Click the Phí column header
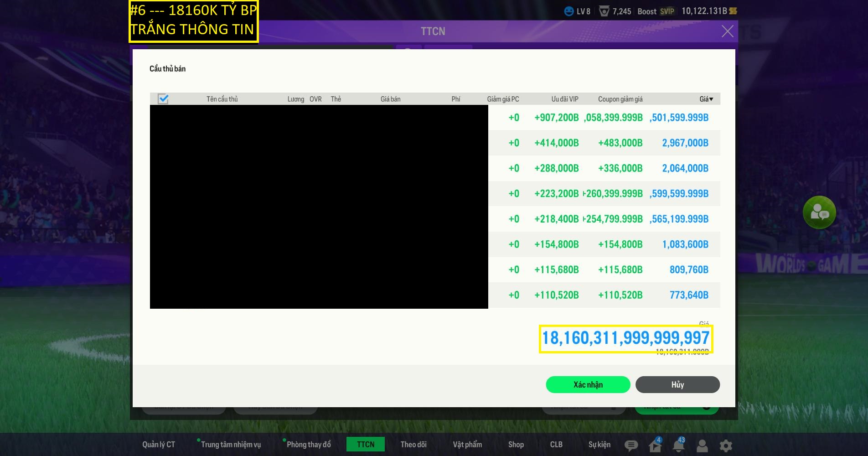This screenshot has width=868, height=456. [456, 99]
